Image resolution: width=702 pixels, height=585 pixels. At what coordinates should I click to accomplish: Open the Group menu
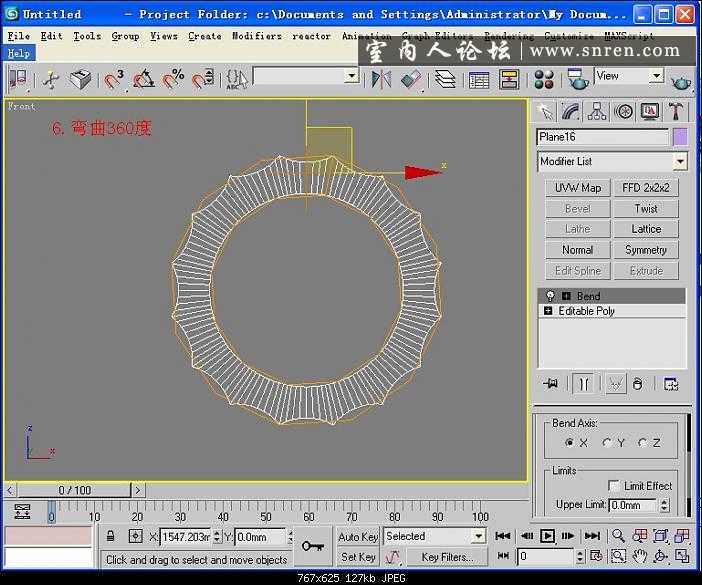(125, 36)
